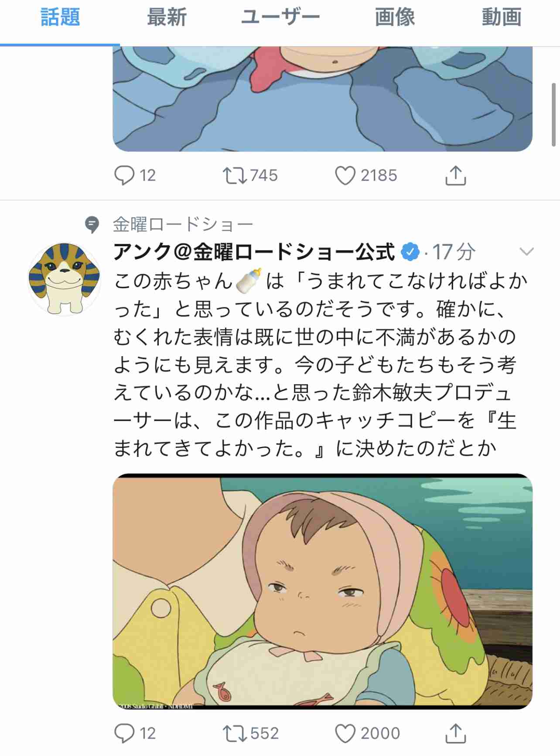Open the 画像 tab

[x=395, y=17]
